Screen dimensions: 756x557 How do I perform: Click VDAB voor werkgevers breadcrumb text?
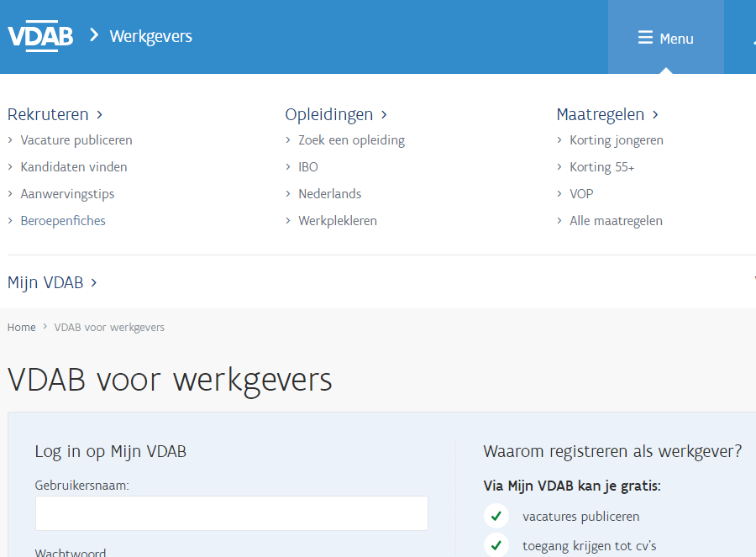click(x=109, y=328)
